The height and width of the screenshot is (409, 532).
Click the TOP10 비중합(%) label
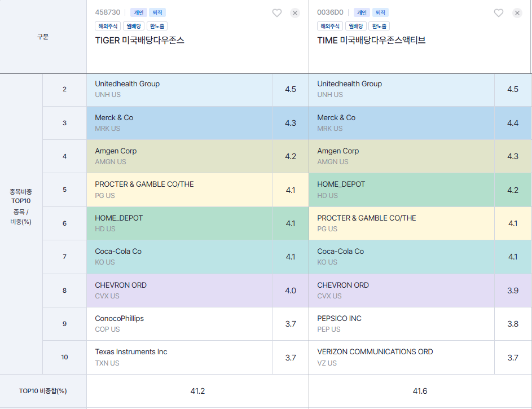[43, 391]
